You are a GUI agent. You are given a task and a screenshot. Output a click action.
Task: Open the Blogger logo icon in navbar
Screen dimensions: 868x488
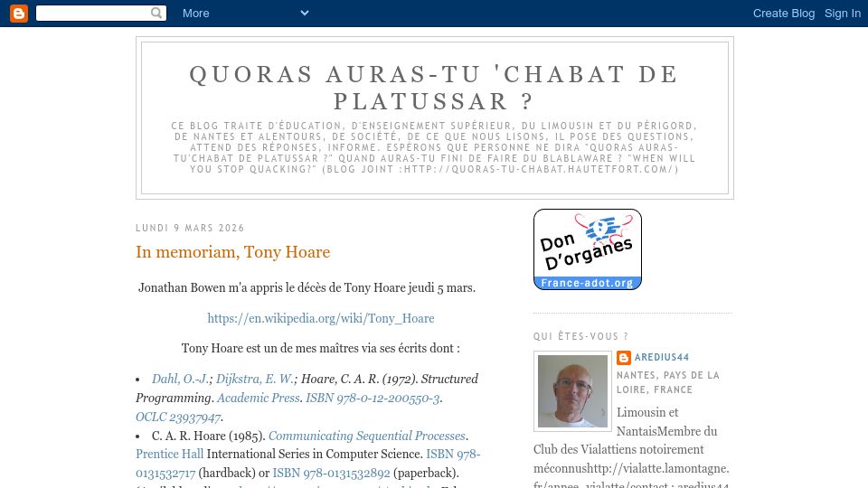point(19,14)
